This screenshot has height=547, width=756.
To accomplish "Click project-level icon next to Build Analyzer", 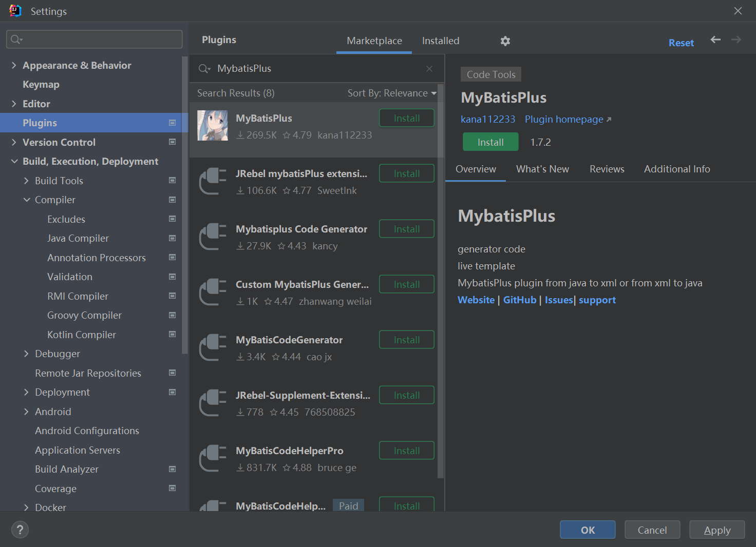I will [173, 469].
